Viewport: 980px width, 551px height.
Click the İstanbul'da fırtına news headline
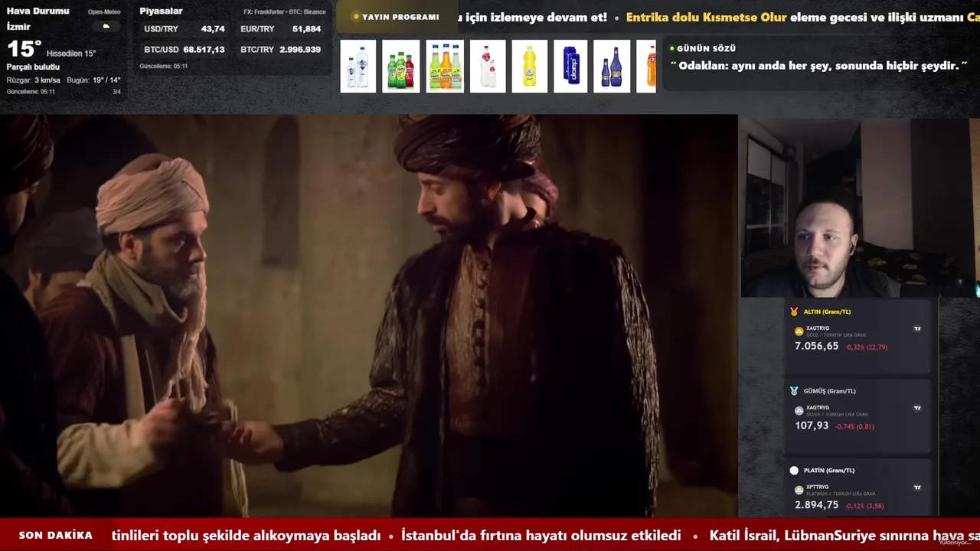541,536
